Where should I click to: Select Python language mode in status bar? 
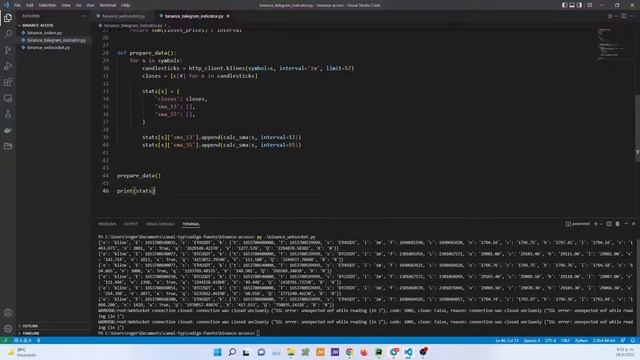tap(581, 340)
